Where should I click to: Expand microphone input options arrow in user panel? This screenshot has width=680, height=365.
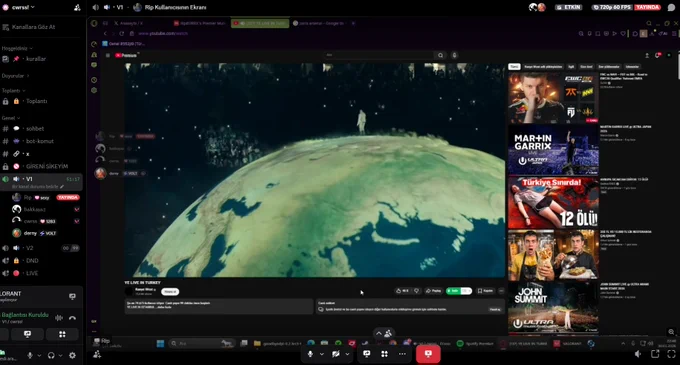pos(39,355)
